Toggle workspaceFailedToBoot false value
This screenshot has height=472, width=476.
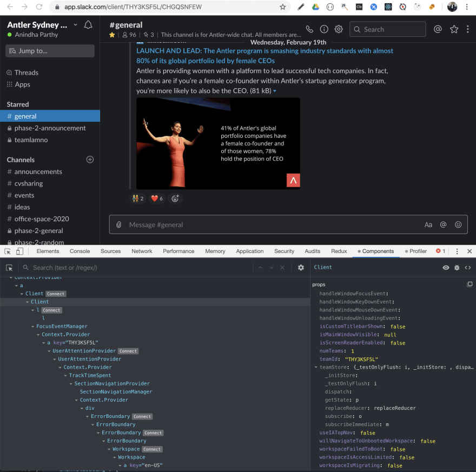[x=398, y=449]
